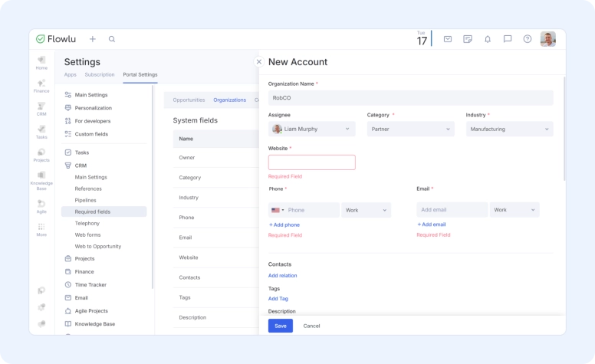
Task: Click Add relation under Contacts
Action: [x=283, y=276]
